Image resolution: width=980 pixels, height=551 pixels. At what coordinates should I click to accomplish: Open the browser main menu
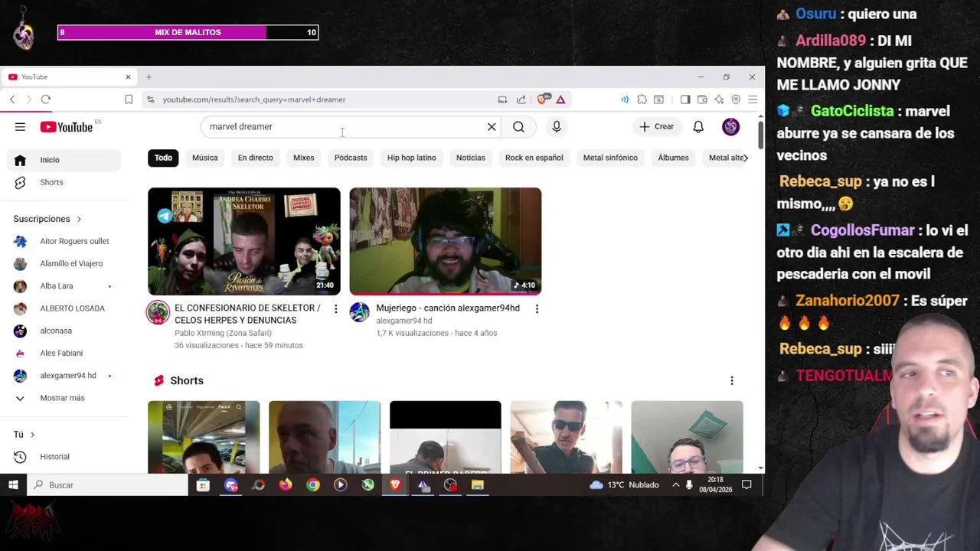[x=753, y=99]
